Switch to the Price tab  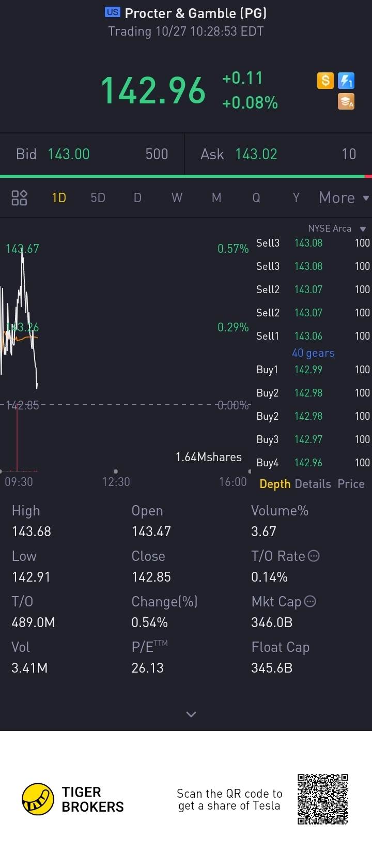[x=351, y=484]
